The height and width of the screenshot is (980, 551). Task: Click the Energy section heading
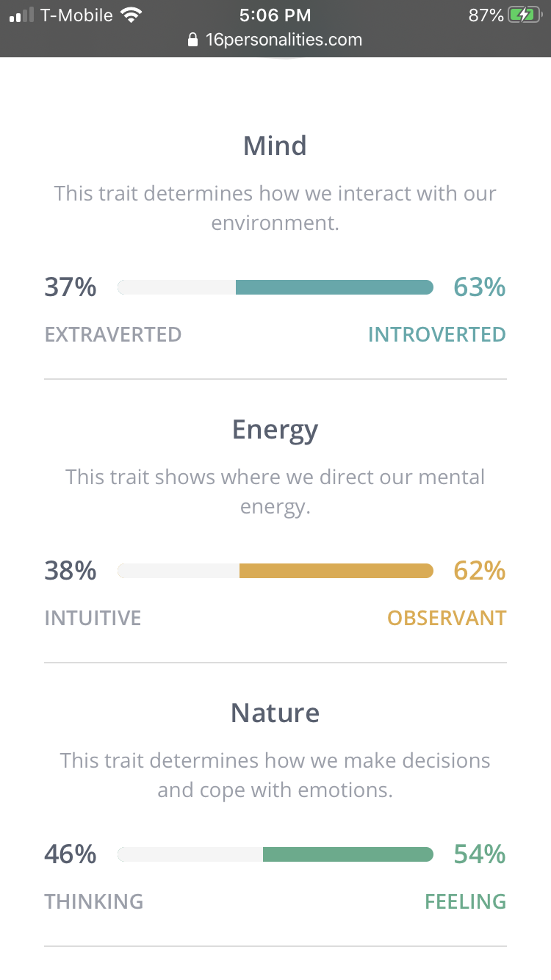[275, 430]
